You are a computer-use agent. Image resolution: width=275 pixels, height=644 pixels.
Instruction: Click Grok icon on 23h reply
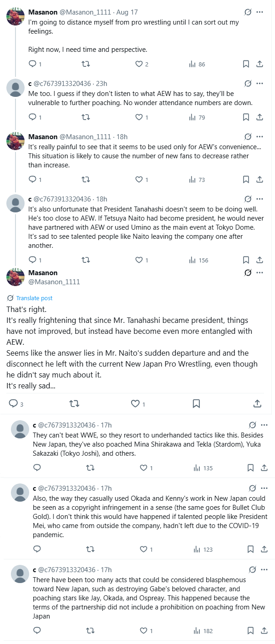click(248, 84)
